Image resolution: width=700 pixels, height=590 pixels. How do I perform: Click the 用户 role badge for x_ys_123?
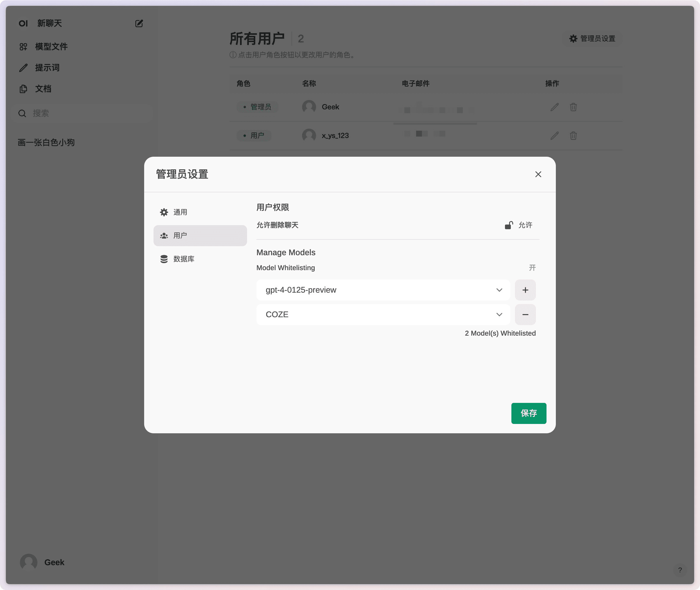tap(254, 135)
